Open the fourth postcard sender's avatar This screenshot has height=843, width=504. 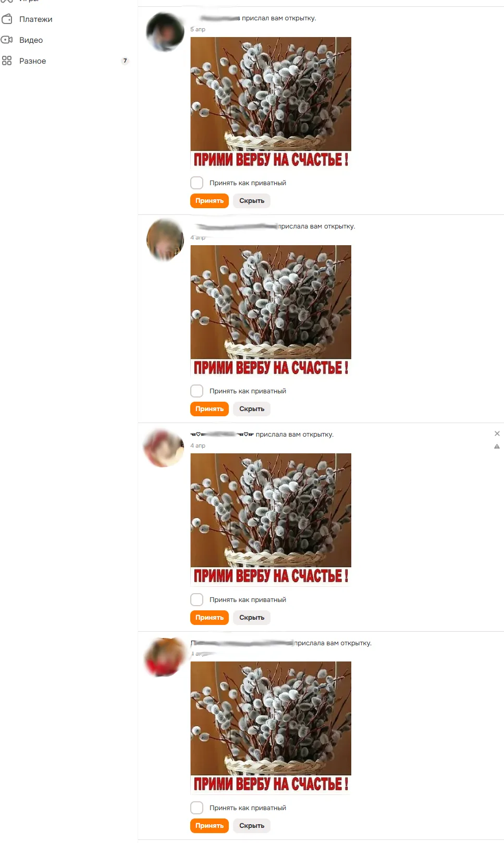point(165,657)
